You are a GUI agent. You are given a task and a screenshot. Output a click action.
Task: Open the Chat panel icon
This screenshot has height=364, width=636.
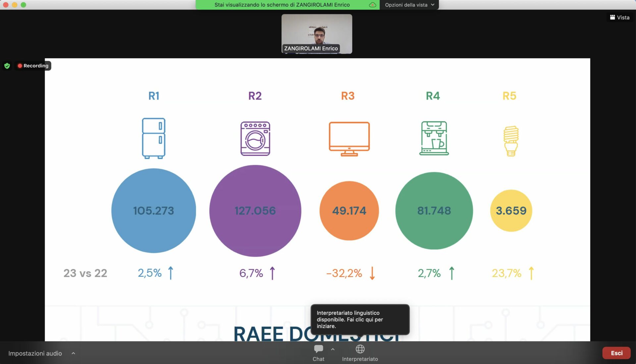[x=318, y=349]
